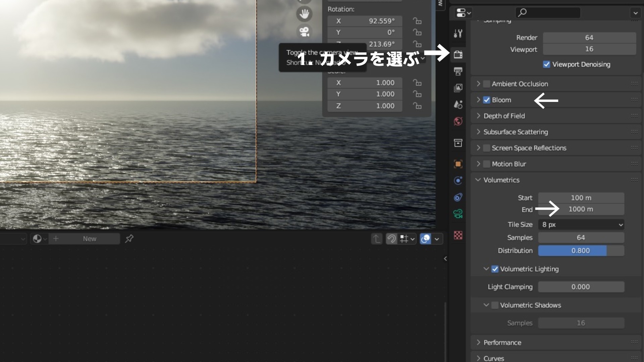Viewport: 644px width, 362px height.
Task: Disable the Bloom checkbox
Action: pyautogui.click(x=487, y=100)
